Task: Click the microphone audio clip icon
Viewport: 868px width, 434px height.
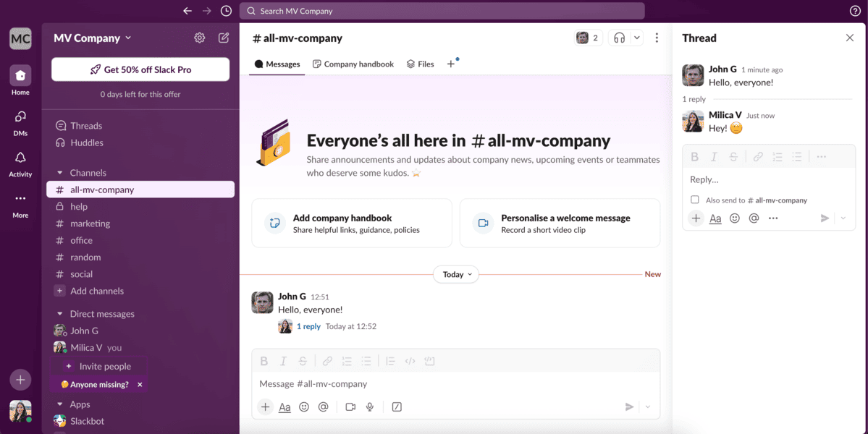Action: click(370, 407)
